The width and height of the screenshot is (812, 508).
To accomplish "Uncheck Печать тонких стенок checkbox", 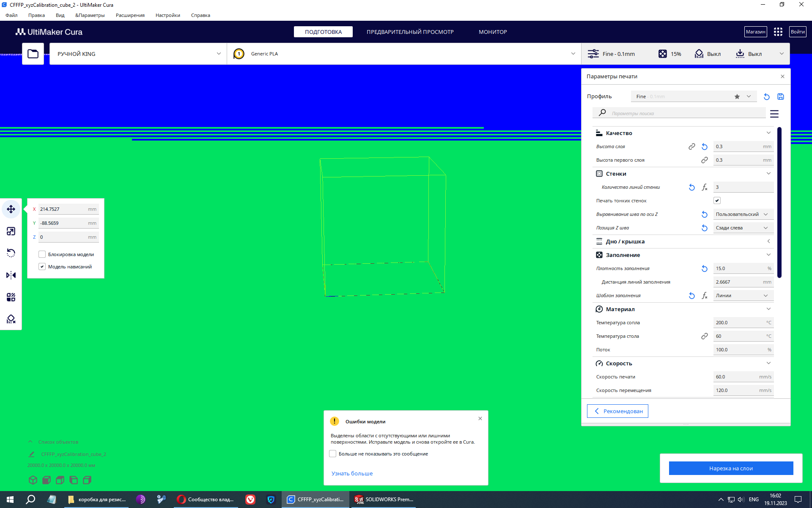I will click(x=717, y=201).
